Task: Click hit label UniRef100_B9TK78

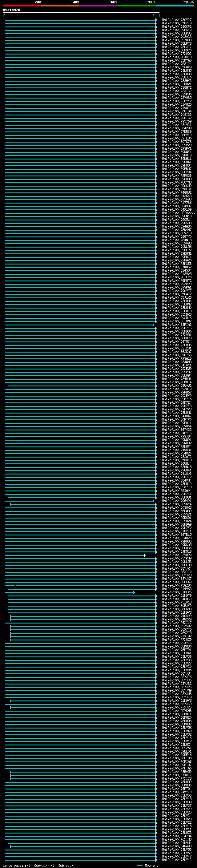Action: coord(177,142)
